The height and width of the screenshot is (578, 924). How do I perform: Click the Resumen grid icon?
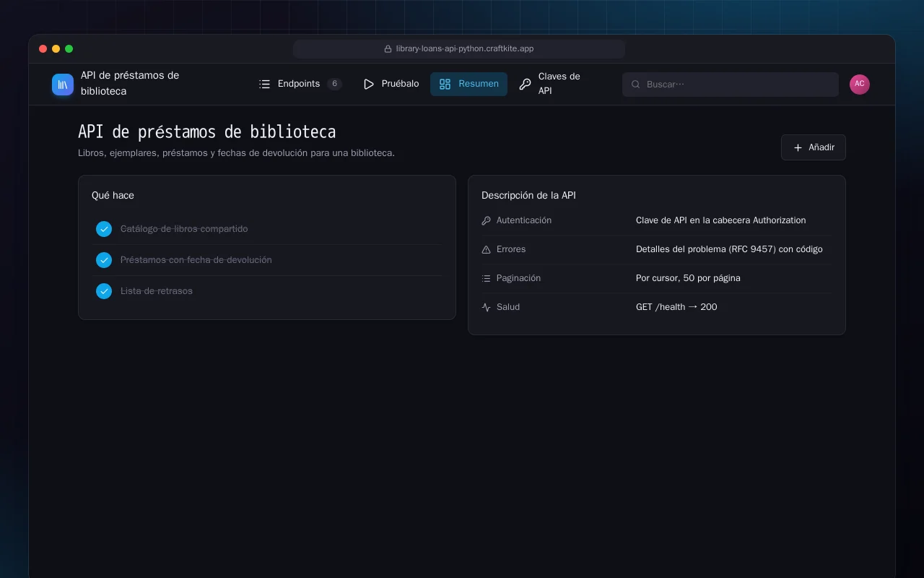click(x=445, y=84)
